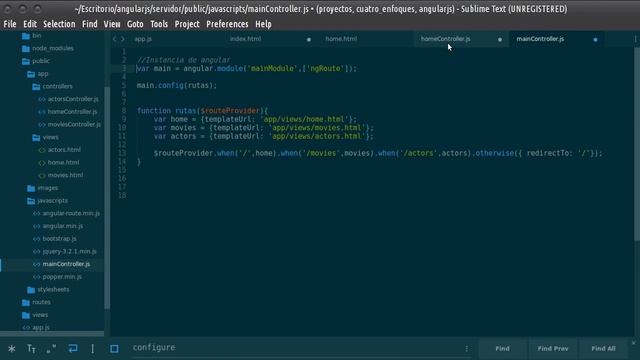Open jquery-3.2.1.min.js from sidebar
Image resolution: width=640 pixels, height=360 pixels.
coord(64,251)
